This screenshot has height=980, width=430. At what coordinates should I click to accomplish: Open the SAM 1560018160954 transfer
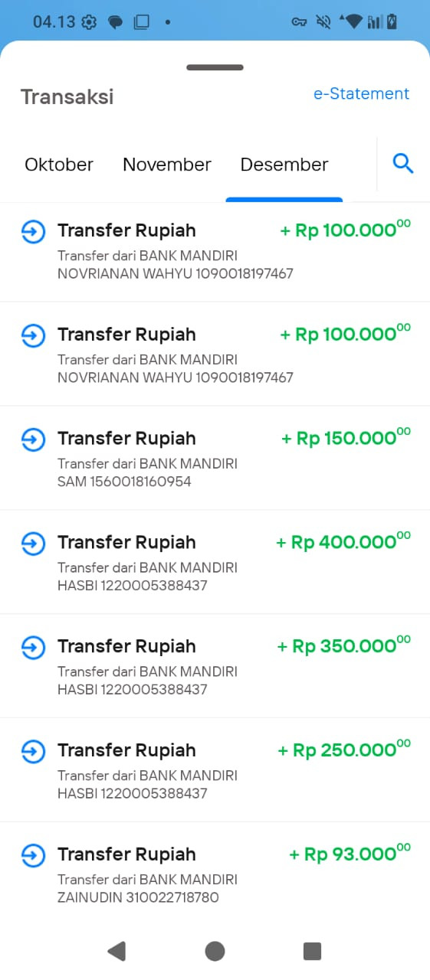(x=215, y=458)
